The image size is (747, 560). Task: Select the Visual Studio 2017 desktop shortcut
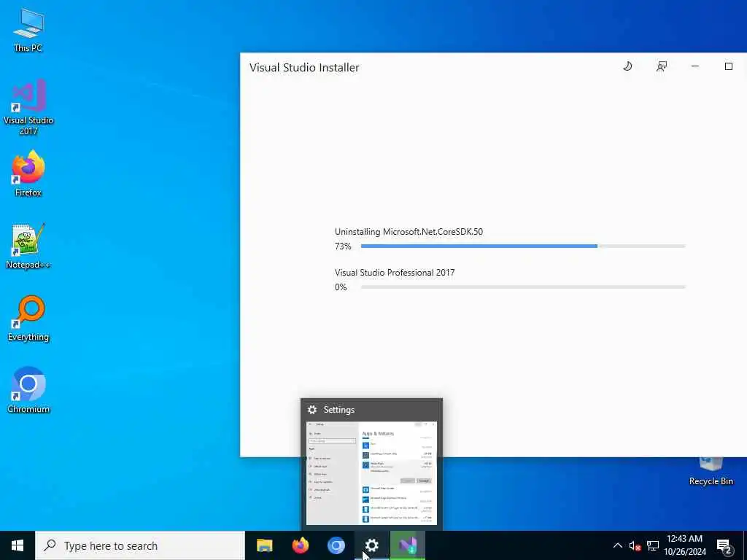pos(28,107)
